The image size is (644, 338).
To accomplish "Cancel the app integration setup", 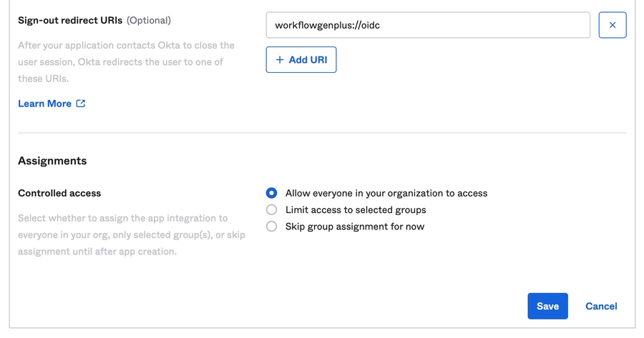I will pos(600,306).
